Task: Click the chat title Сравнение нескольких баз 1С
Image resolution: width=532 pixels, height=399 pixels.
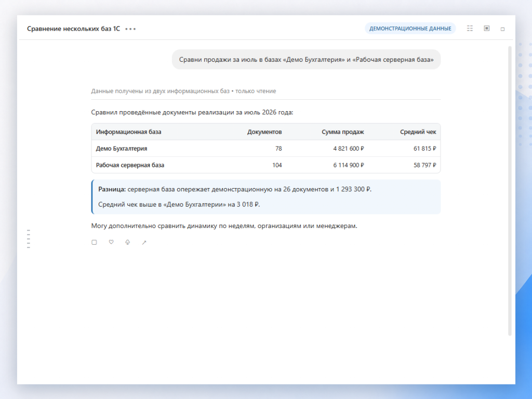Action: coord(73,29)
